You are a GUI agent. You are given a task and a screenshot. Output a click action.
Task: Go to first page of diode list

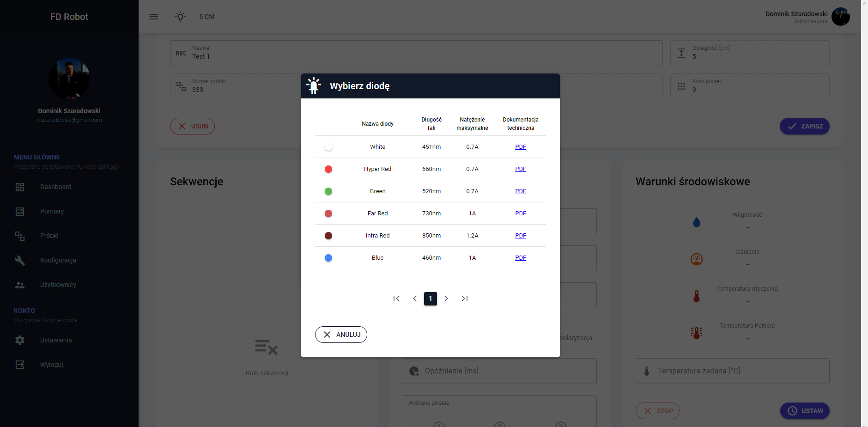pos(396,299)
